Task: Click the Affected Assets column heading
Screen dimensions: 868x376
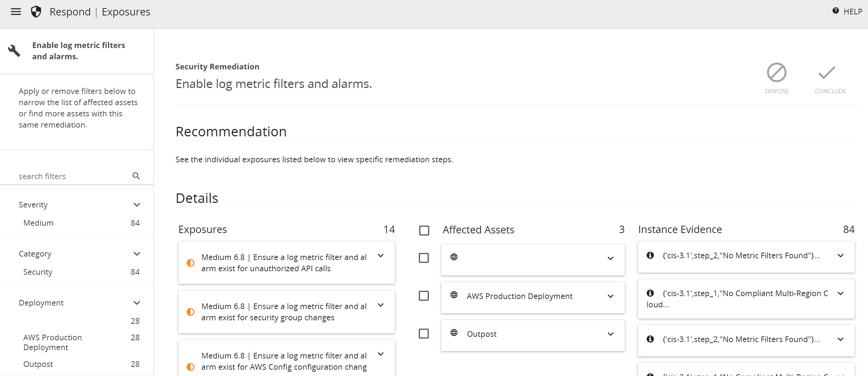Action: (478, 230)
